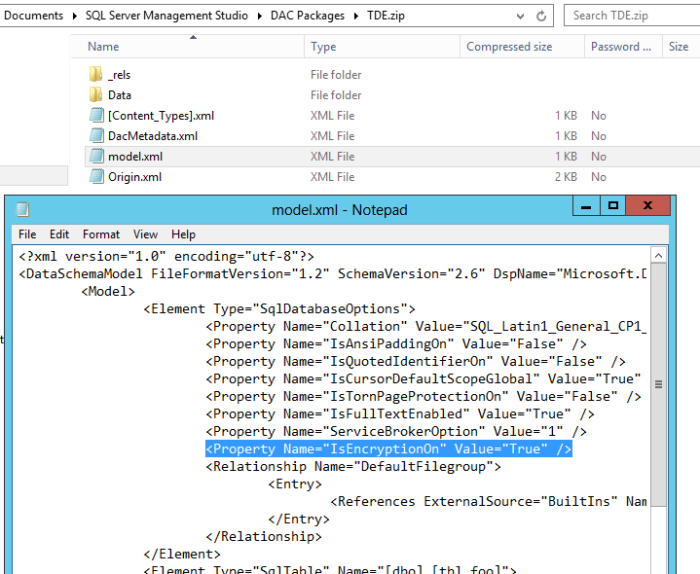Open the address bar history dropdown
The width and height of the screenshot is (700, 574).
point(519,16)
